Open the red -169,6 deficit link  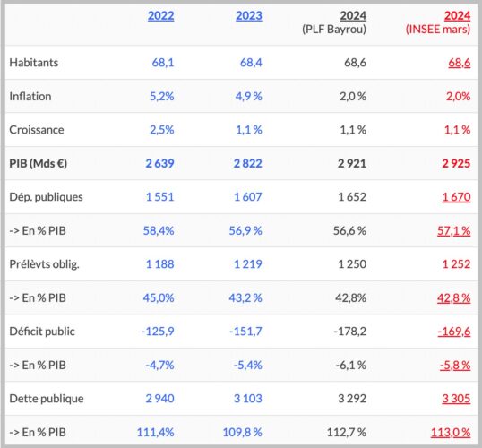454,332
